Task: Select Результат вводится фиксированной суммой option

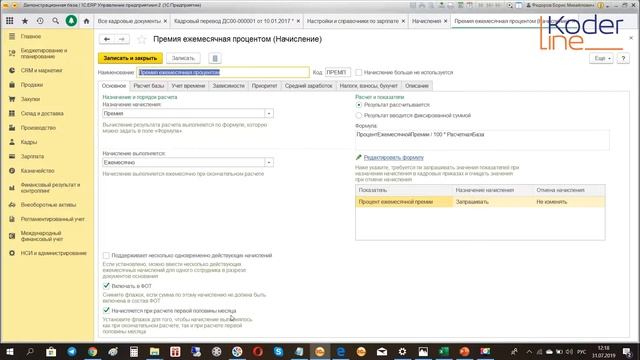Action: coord(359,116)
